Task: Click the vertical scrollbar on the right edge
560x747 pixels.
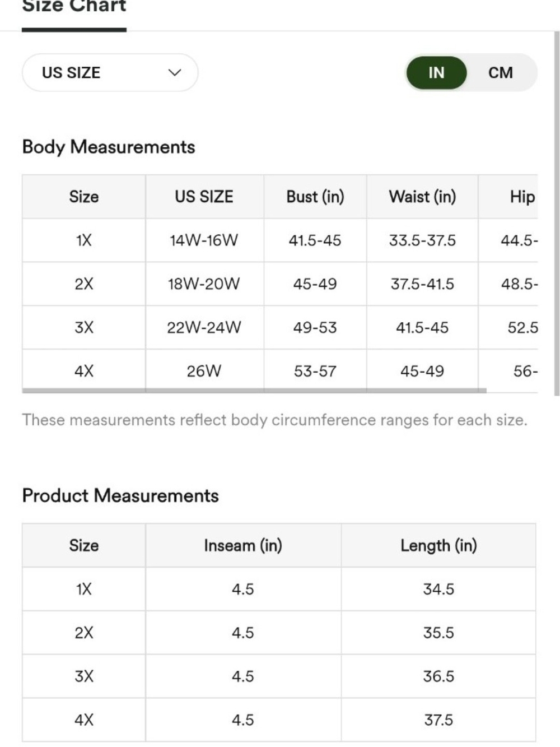Action: (x=557, y=213)
